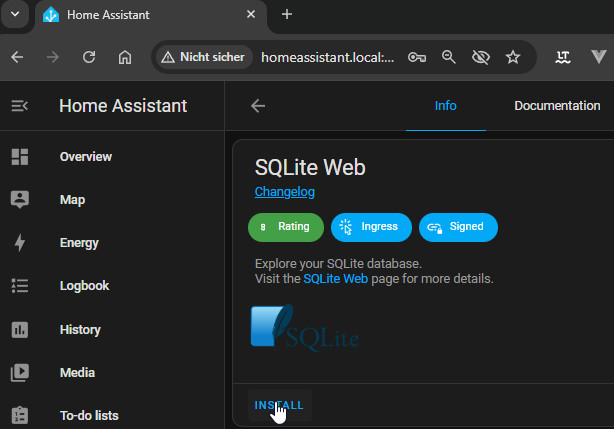
Task: Open the Map sidebar icon
Action: [x=19, y=200]
